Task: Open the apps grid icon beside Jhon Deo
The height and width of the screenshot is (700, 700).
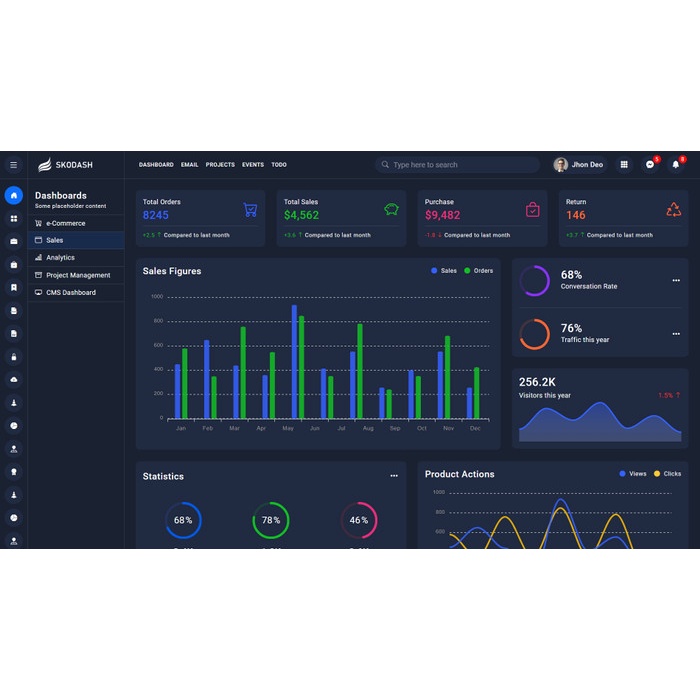Action: click(x=624, y=165)
